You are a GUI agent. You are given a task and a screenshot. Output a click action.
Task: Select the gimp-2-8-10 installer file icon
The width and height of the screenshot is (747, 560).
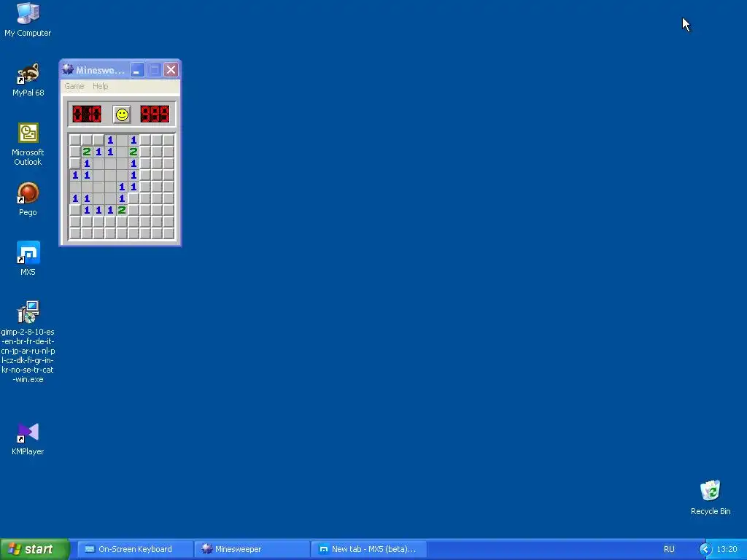28,342
